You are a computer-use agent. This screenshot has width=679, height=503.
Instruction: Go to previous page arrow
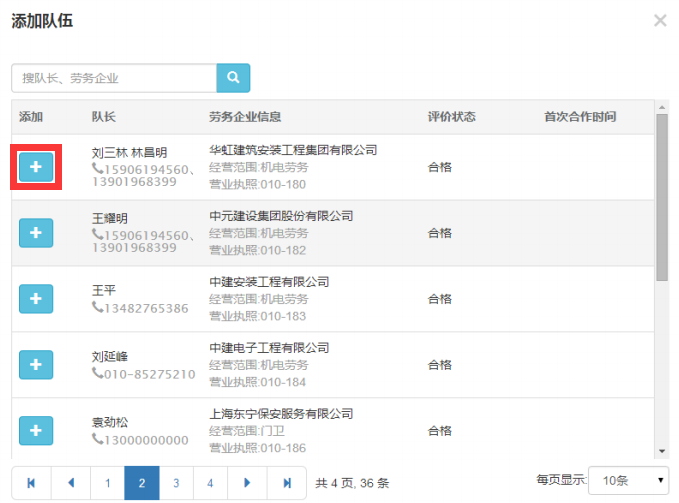pyautogui.click(x=71, y=483)
